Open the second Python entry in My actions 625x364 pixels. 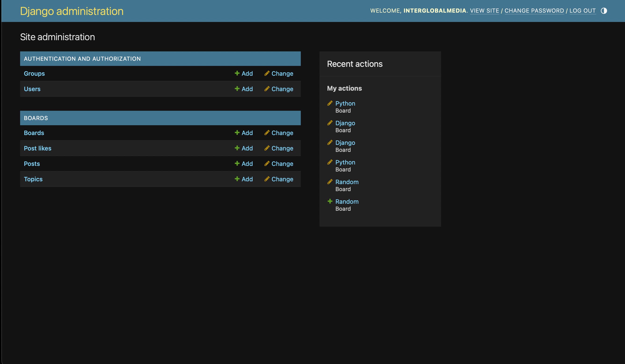click(345, 162)
